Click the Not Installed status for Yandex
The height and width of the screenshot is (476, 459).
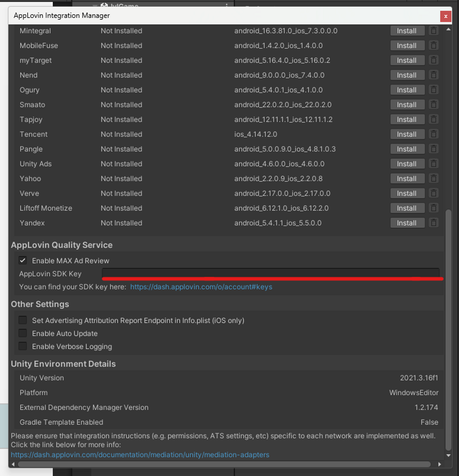121,223
